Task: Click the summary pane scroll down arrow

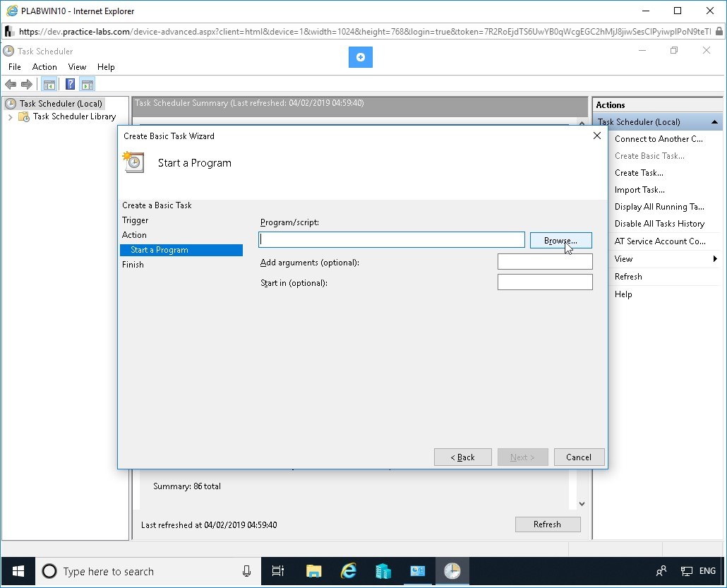Action: (582, 503)
